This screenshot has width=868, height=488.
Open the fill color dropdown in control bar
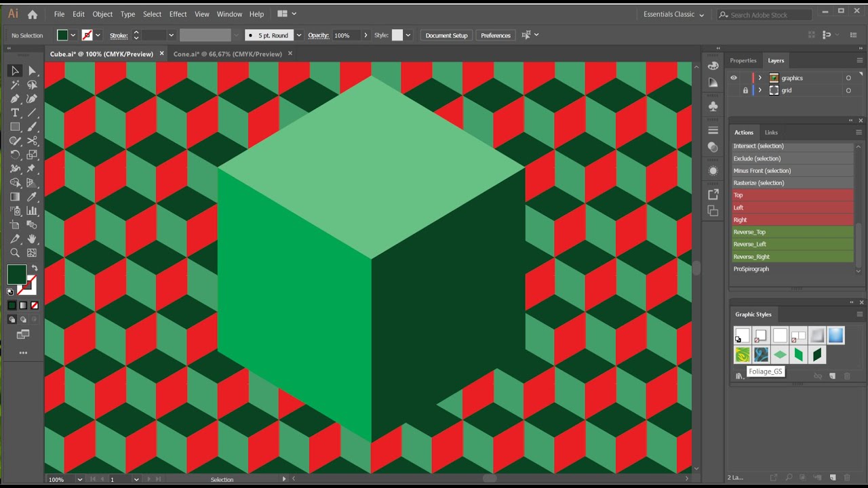pos(73,35)
